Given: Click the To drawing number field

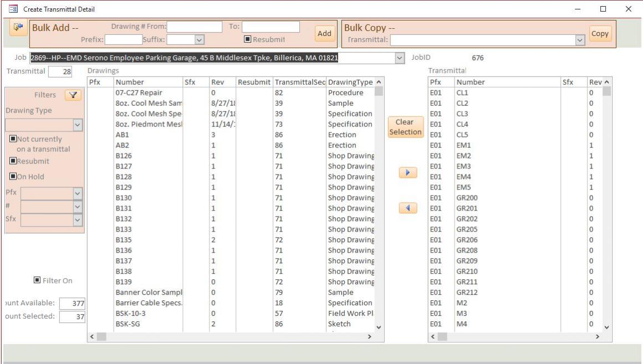Looking at the screenshot, I should coord(271,27).
